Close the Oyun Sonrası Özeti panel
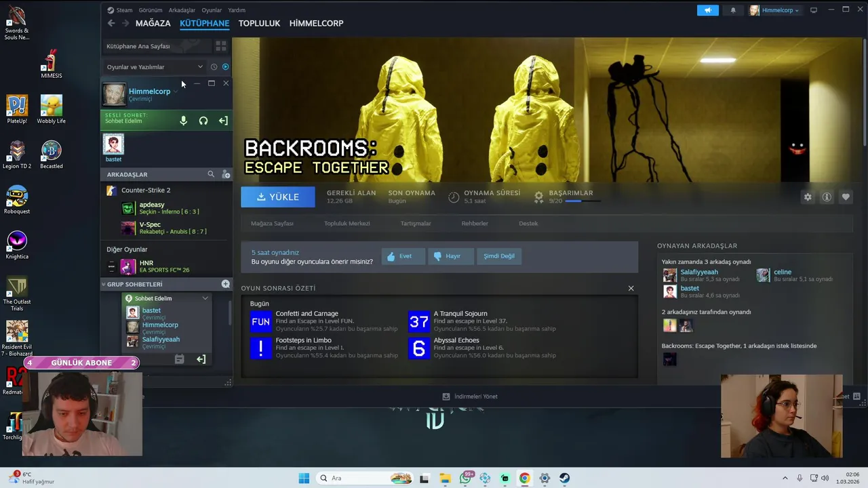 [631, 288]
